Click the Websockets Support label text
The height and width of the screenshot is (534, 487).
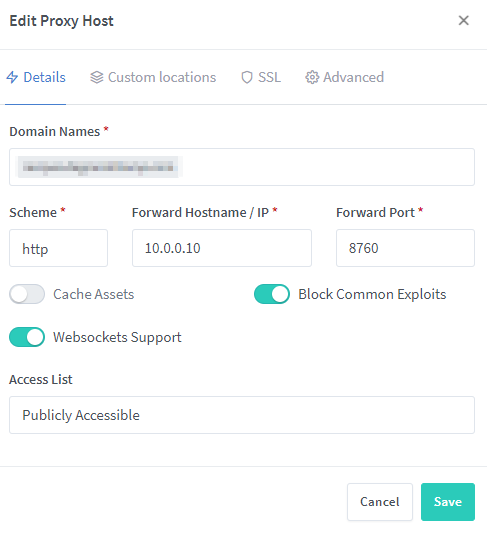(x=117, y=337)
